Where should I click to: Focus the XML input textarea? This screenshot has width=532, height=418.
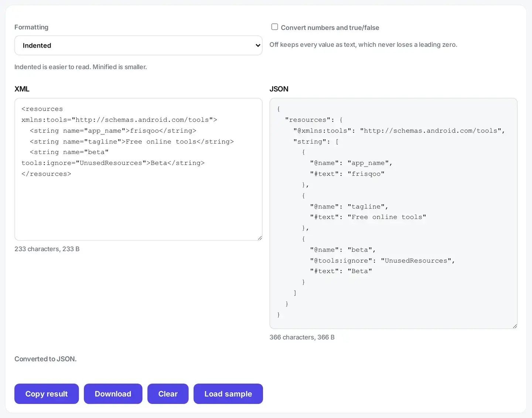[x=138, y=169]
